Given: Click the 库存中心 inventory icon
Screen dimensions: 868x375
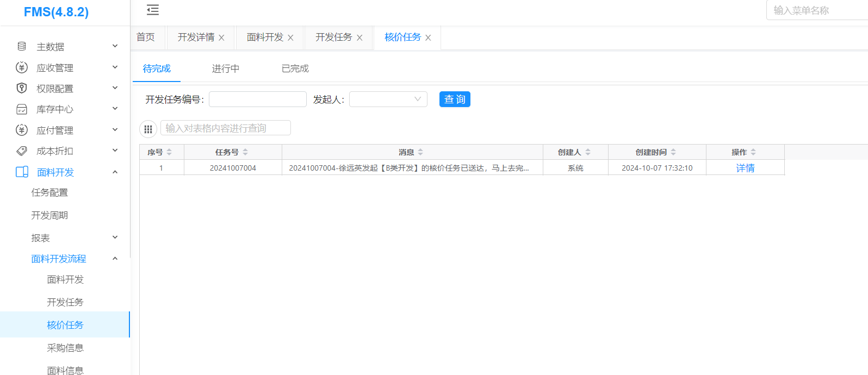Looking at the screenshot, I should pyautogui.click(x=22, y=109).
